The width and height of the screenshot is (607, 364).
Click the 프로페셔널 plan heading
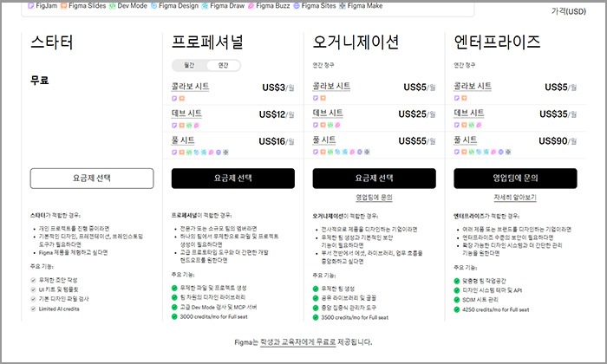point(207,42)
